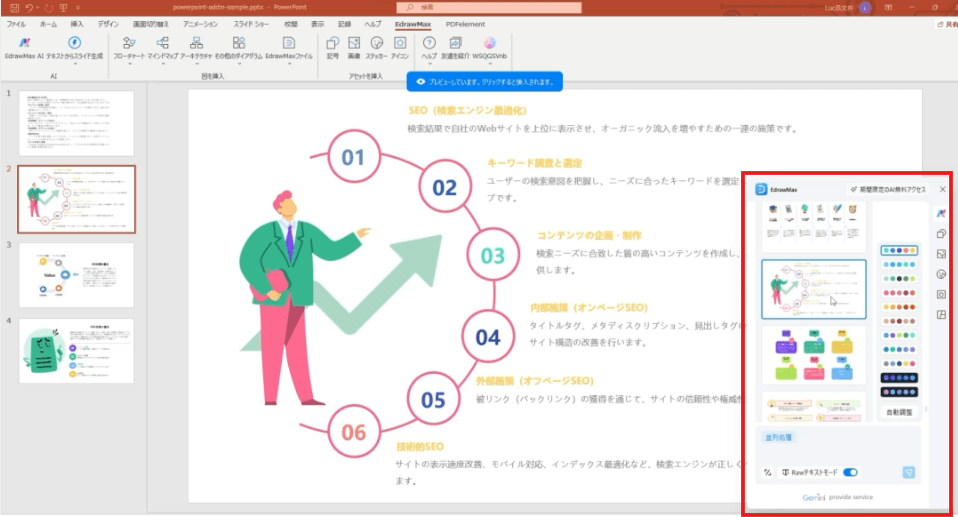Click the EdrawMax logo in the side panel header
Image resolution: width=958 pixels, height=517 pixels.
click(761, 189)
